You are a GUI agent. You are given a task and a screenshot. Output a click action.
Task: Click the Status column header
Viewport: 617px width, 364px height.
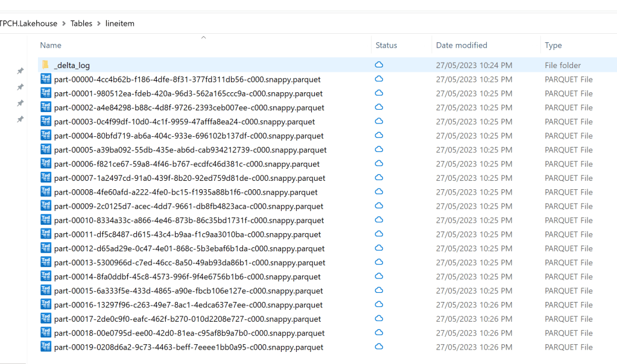point(386,45)
